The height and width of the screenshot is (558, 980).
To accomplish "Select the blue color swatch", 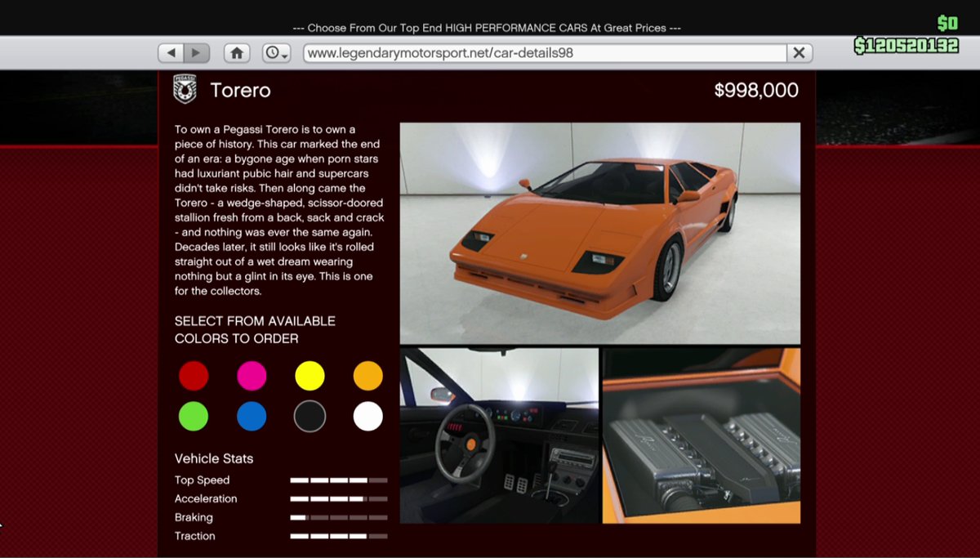I will (x=252, y=416).
